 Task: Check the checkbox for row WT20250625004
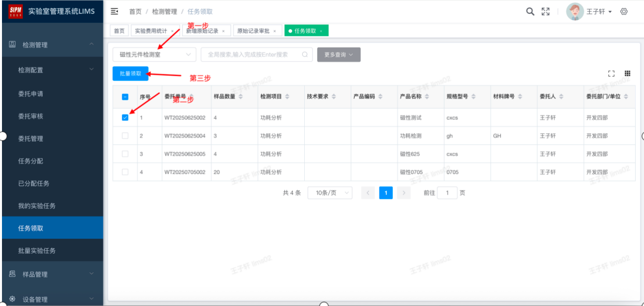tap(125, 136)
